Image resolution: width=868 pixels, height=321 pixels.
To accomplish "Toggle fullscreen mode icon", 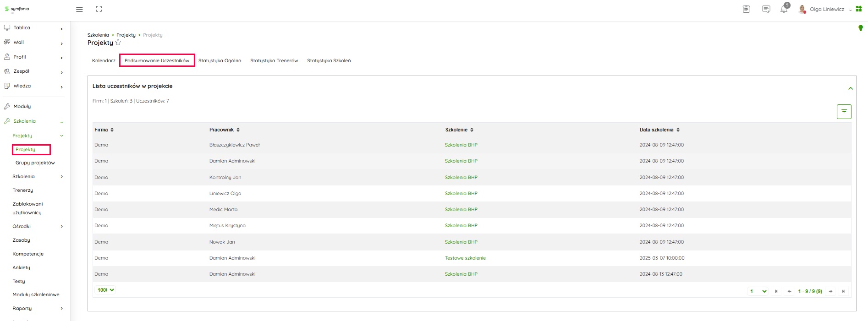I will [x=99, y=9].
